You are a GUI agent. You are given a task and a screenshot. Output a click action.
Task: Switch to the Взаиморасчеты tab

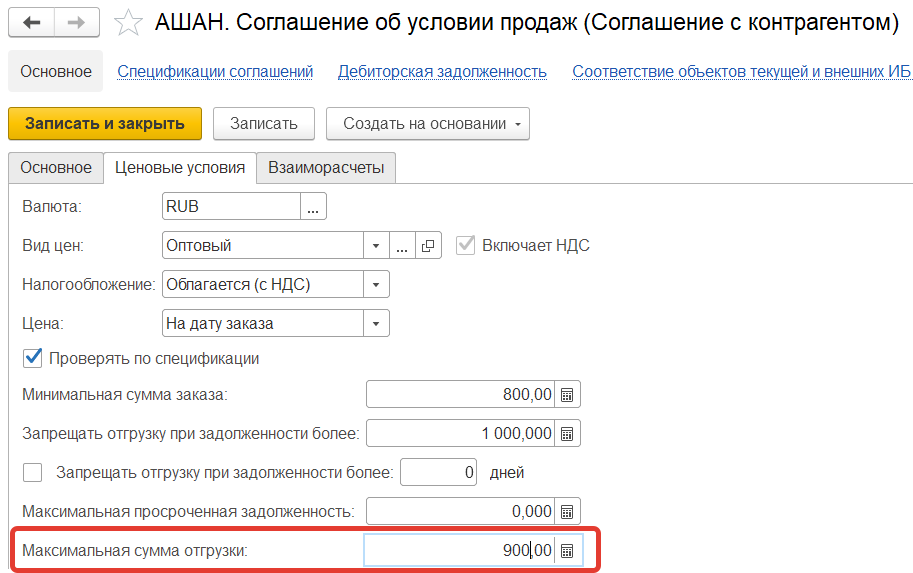(326, 168)
